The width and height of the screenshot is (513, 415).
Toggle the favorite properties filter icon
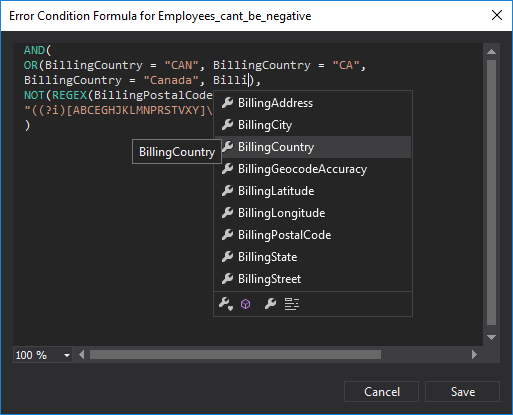(x=226, y=304)
